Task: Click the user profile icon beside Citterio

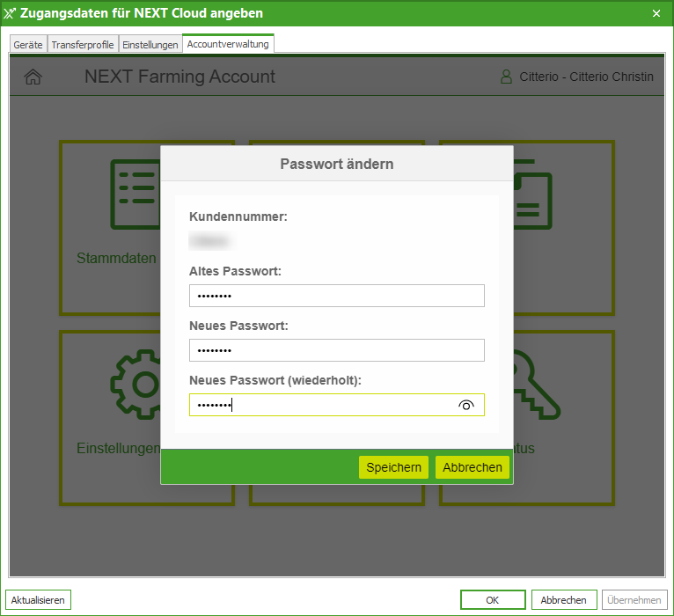Action: coord(506,77)
